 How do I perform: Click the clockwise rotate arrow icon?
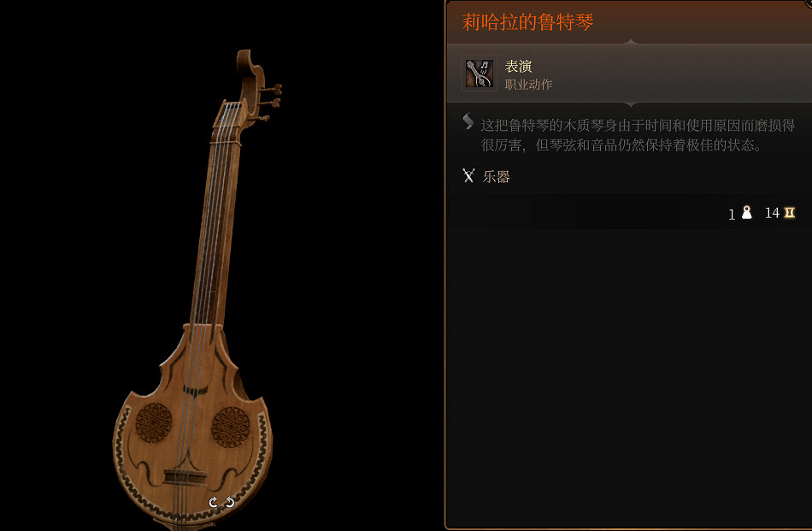tap(214, 502)
